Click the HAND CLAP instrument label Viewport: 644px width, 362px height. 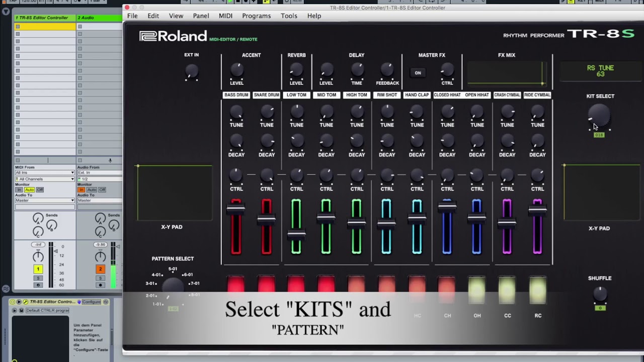417,95
